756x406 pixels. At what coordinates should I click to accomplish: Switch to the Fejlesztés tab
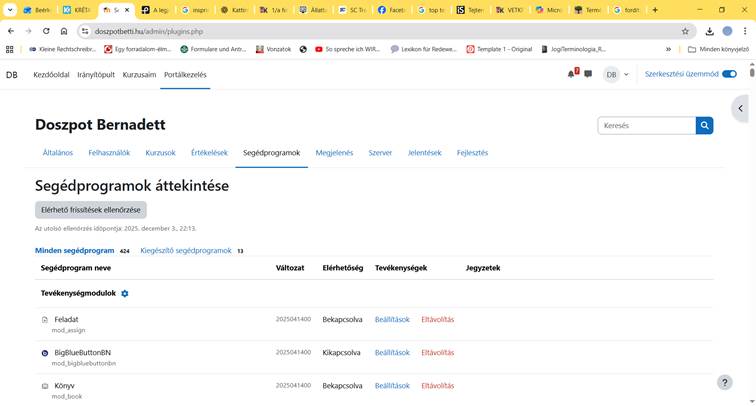point(472,153)
